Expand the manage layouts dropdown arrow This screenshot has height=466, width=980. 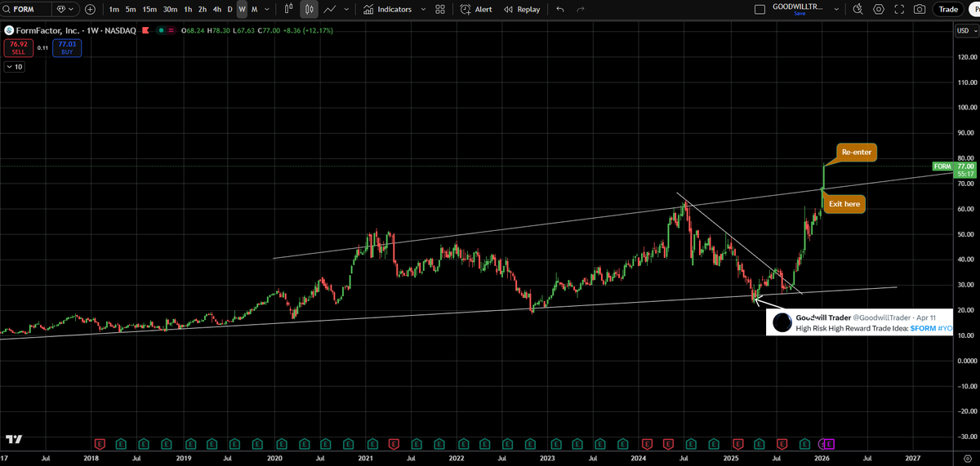[836, 10]
